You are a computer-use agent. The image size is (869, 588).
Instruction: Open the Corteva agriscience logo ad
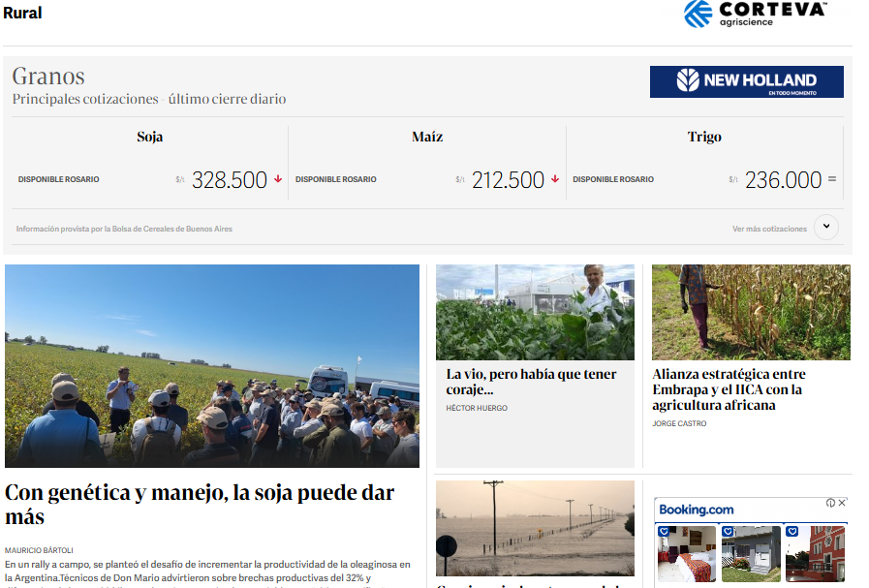755,14
